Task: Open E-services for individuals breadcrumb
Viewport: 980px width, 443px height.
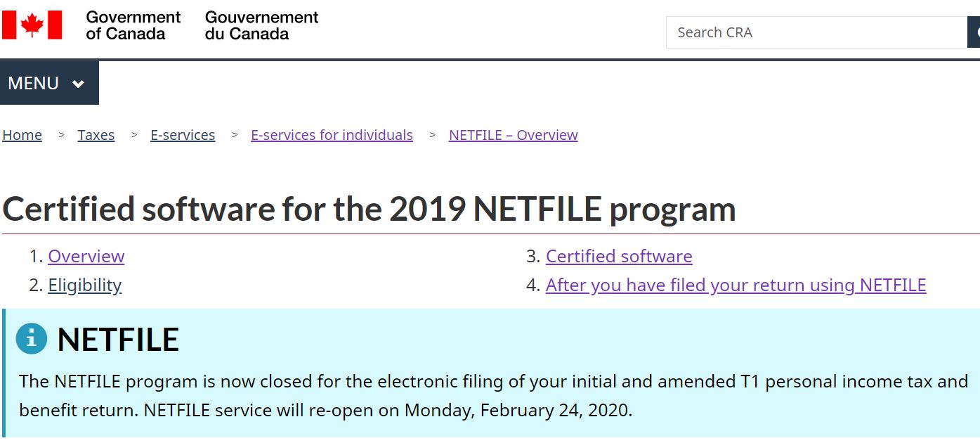Action: [332, 135]
